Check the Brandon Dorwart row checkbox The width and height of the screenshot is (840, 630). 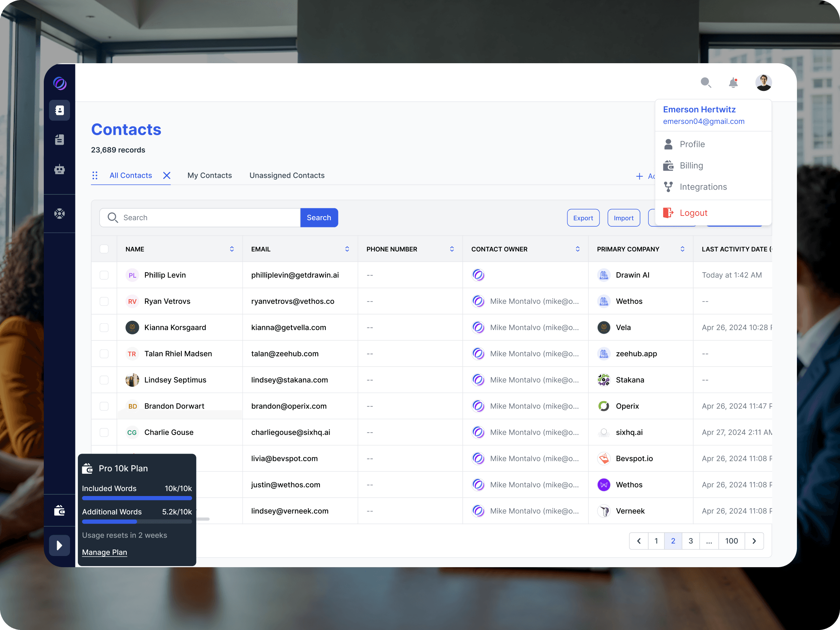pyautogui.click(x=104, y=406)
